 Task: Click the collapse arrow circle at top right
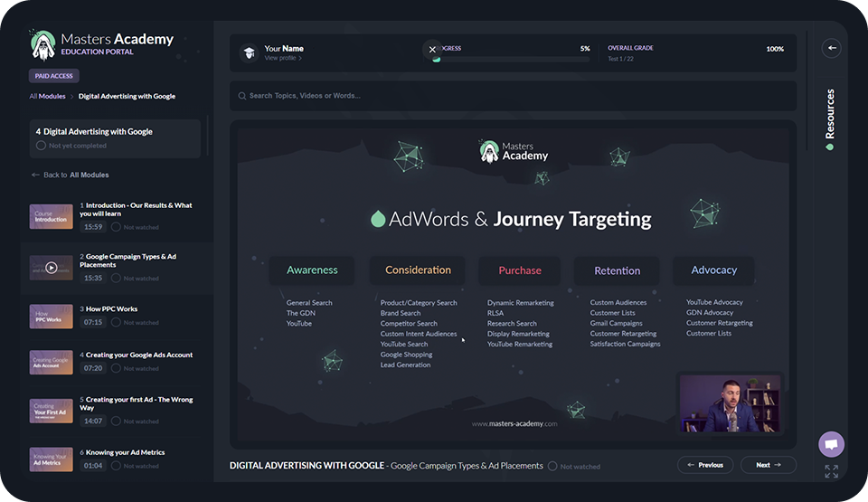click(x=832, y=48)
